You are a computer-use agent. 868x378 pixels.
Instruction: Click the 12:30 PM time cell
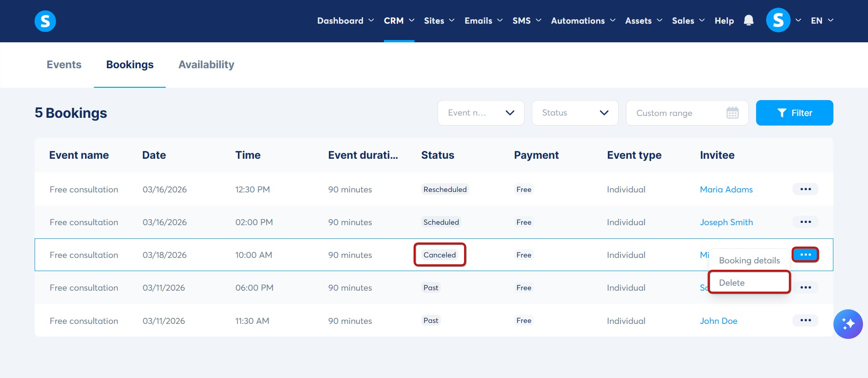[252, 189]
